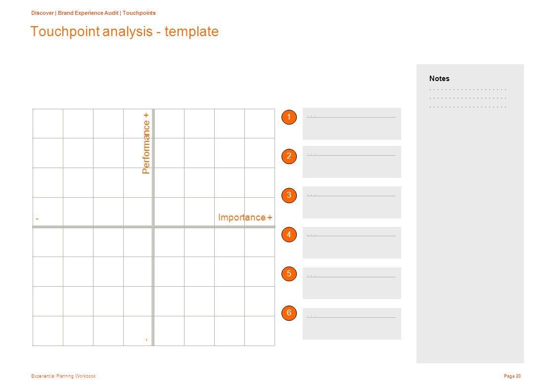Click the Notes heading in gray panel

(x=439, y=79)
